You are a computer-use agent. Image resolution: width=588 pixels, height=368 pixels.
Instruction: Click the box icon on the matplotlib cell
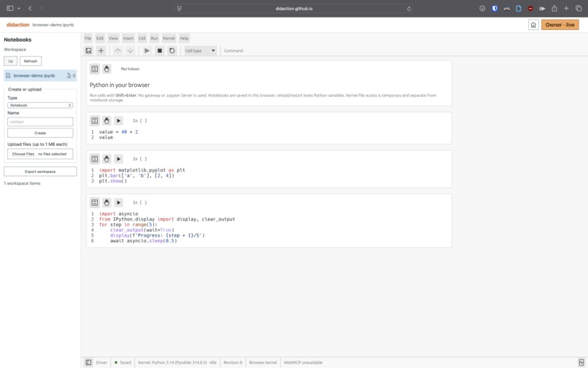click(95, 159)
